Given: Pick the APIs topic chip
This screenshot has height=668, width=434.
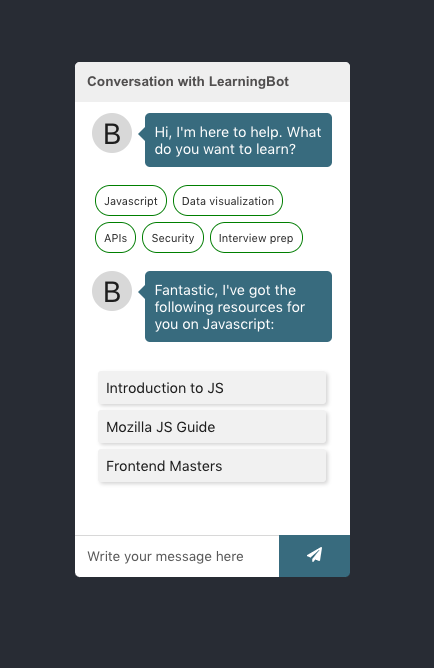Looking at the screenshot, I should 115,238.
